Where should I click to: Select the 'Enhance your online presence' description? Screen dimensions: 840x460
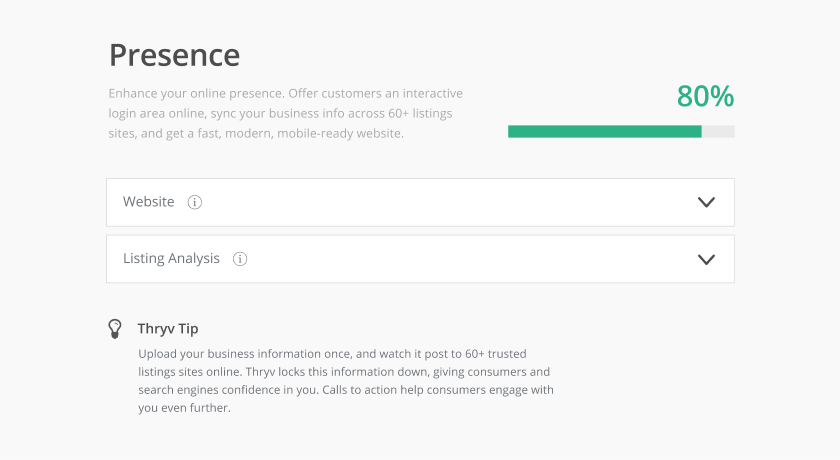[286, 114]
